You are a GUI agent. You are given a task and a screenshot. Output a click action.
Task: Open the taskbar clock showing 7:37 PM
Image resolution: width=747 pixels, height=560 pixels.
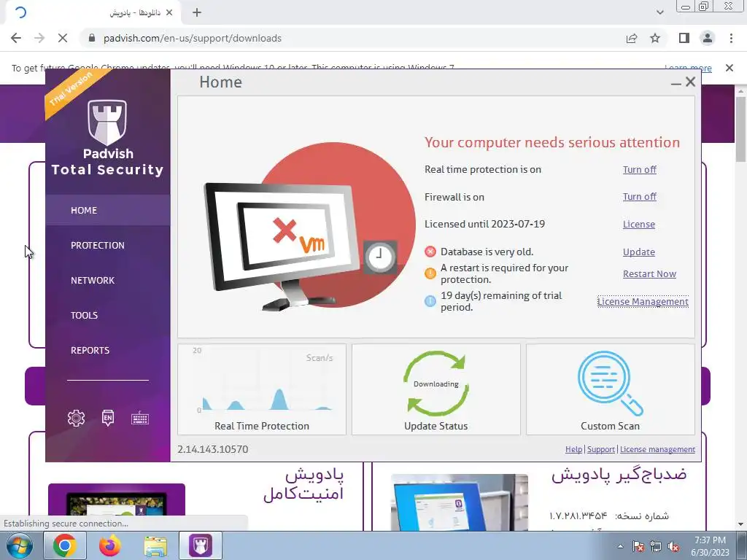pos(711,546)
